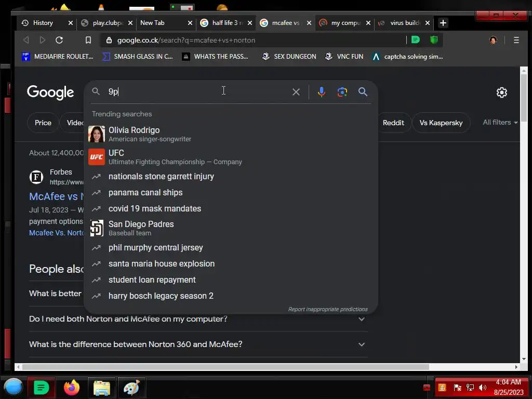
Task: Click Report inappropriate predictions link
Action: pos(328,310)
